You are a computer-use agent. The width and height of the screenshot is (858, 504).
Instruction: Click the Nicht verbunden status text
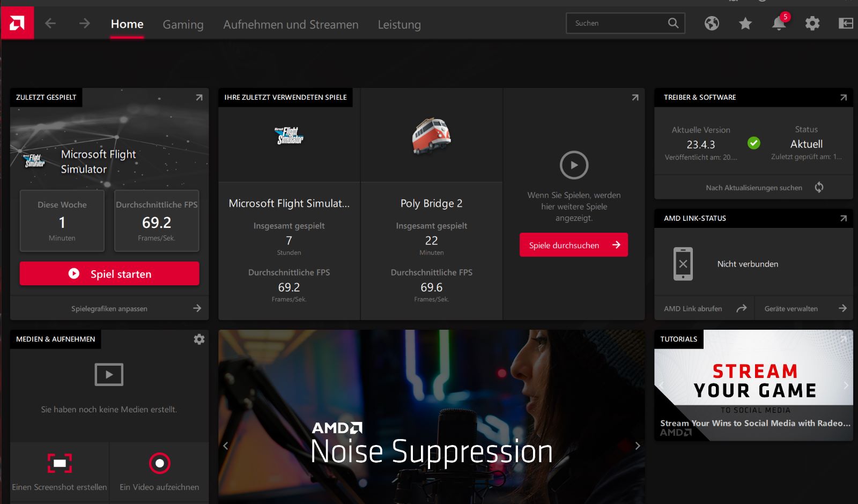point(748,264)
